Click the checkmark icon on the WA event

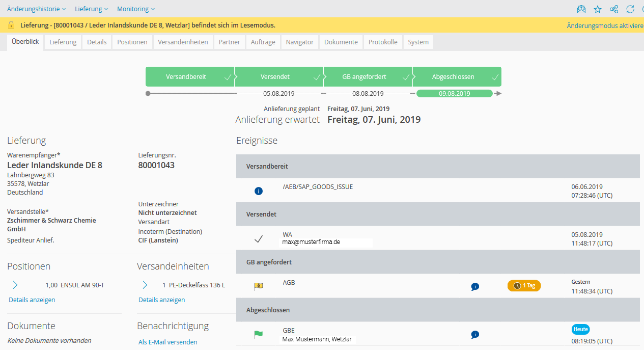(259, 238)
